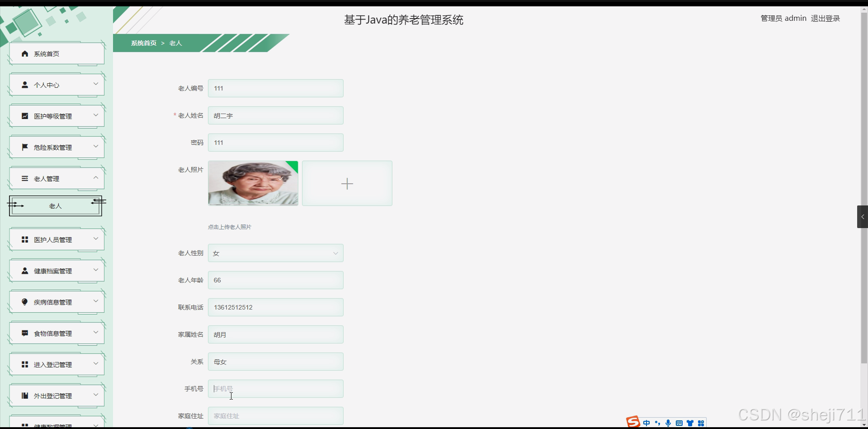Open voice input via the microphone icon

pos(669,423)
